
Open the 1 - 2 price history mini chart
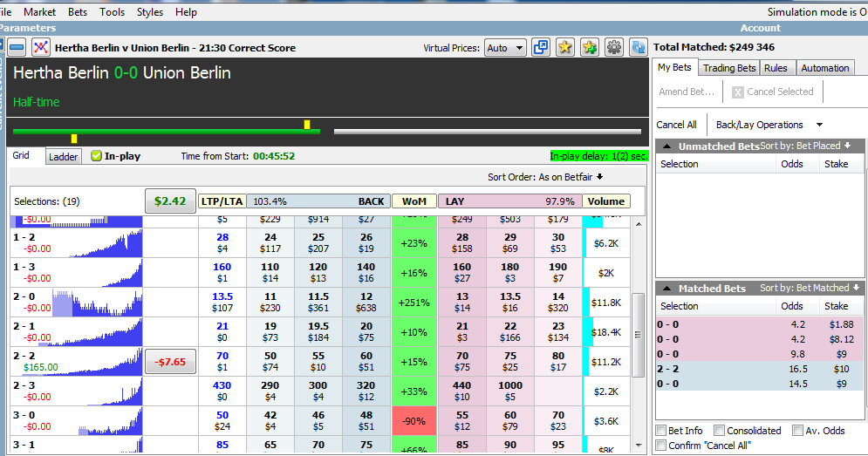click(x=106, y=243)
